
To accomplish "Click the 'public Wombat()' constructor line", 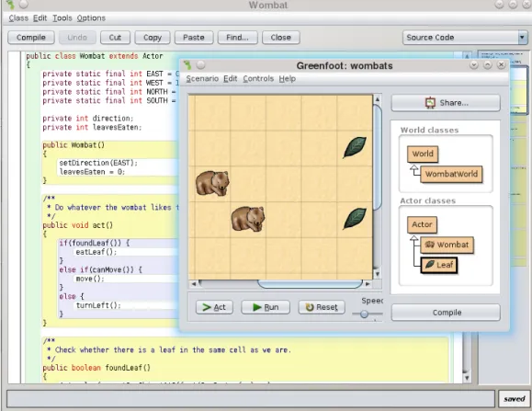I will pyautogui.click(x=74, y=145).
